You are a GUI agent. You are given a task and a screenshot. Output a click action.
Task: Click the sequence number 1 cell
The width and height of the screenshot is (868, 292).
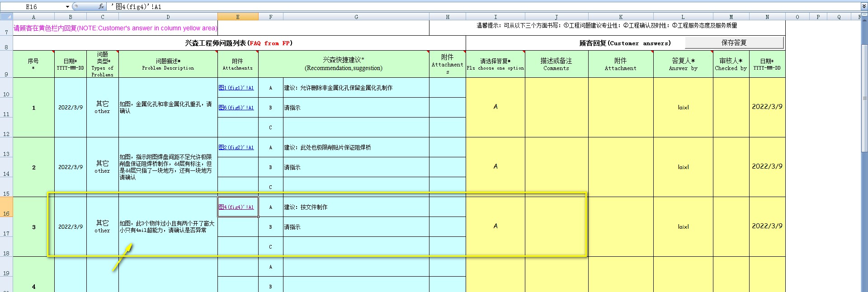[33, 108]
